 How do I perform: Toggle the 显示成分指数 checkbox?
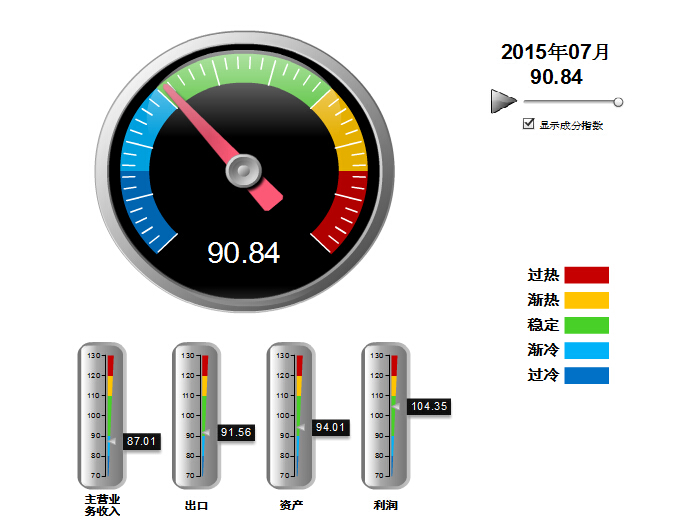pyautogui.click(x=528, y=125)
